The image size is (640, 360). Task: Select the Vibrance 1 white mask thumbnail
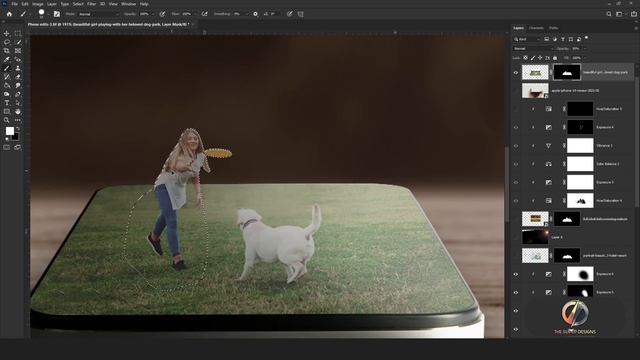(580, 146)
